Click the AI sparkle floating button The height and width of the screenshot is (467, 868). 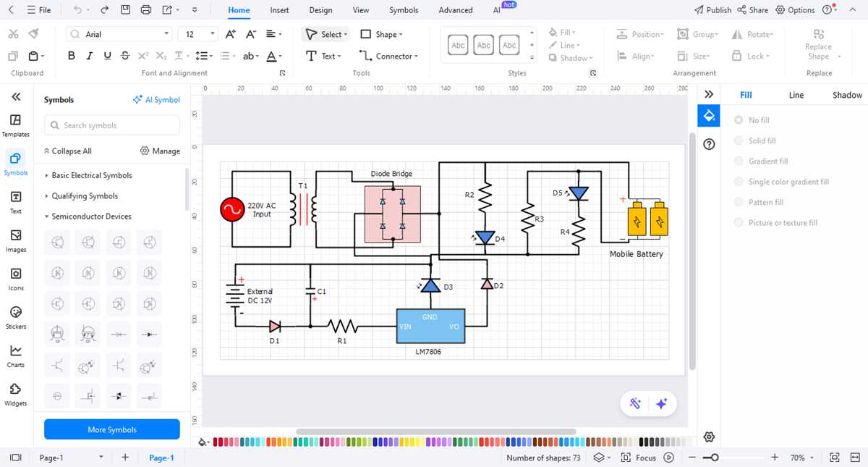click(661, 404)
